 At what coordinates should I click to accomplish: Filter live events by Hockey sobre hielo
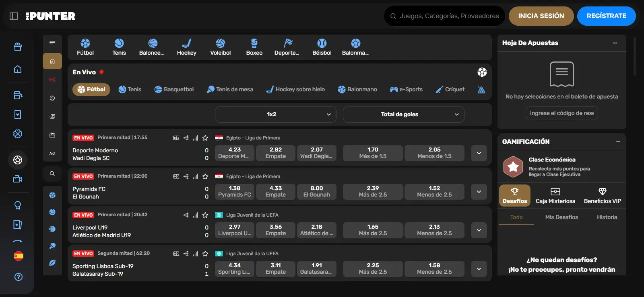click(295, 89)
